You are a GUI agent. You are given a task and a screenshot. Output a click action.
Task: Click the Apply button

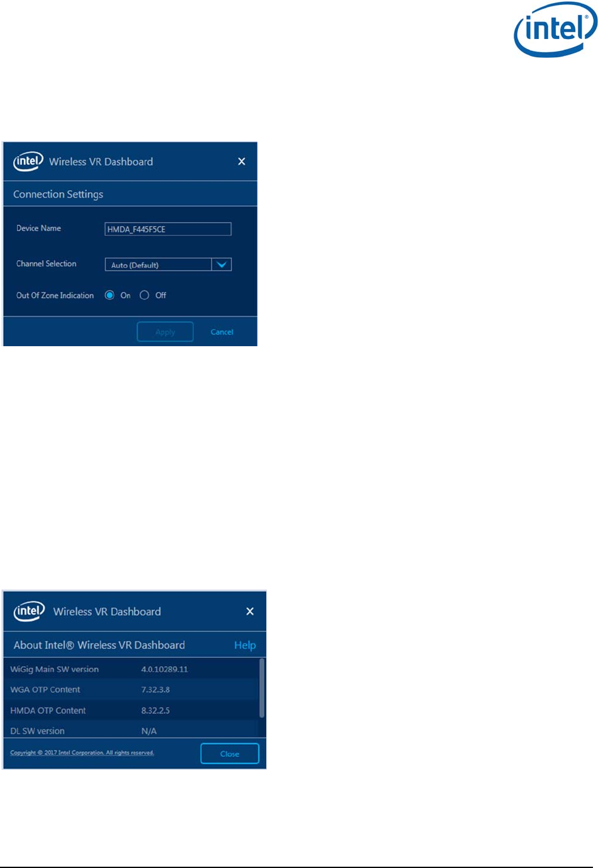pos(165,332)
